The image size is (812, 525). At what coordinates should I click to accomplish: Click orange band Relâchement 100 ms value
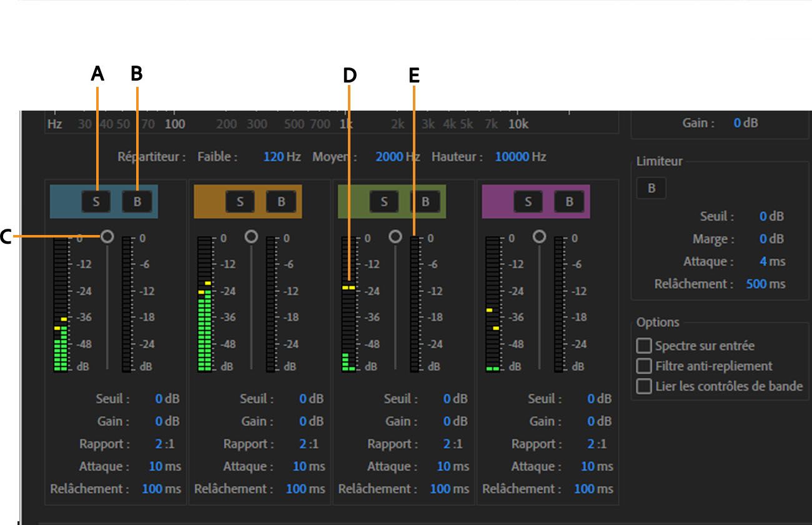click(305, 489)
